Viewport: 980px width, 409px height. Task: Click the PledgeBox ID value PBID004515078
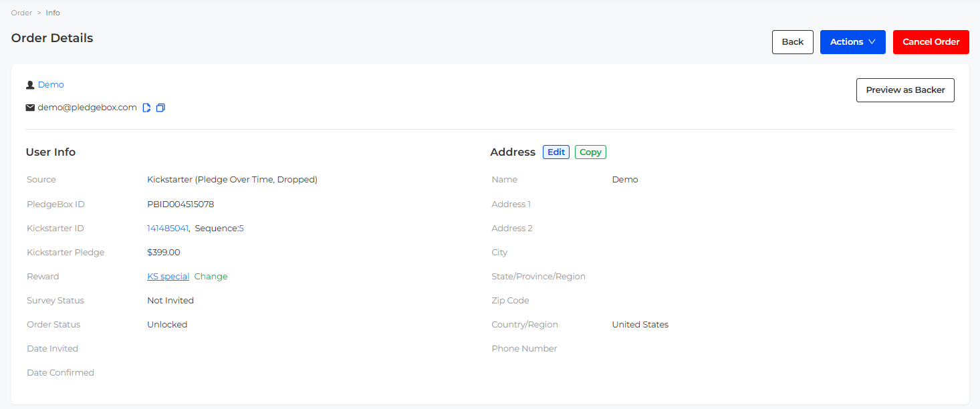point(180,204)
